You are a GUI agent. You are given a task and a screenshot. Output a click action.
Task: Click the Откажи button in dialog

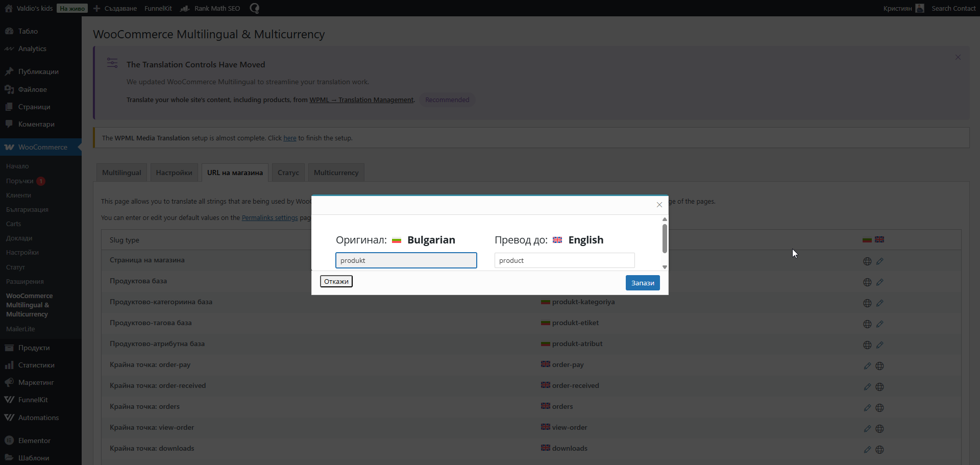point(336,281)
